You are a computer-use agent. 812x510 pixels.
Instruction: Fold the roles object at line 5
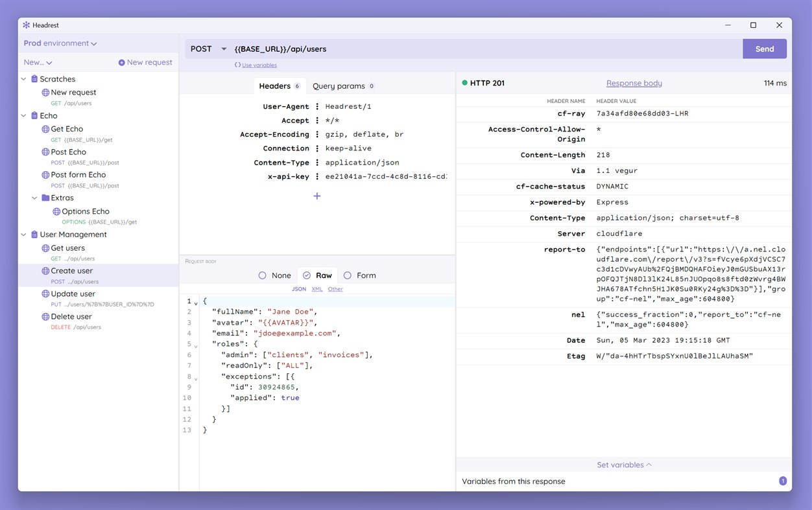[196, 345]
